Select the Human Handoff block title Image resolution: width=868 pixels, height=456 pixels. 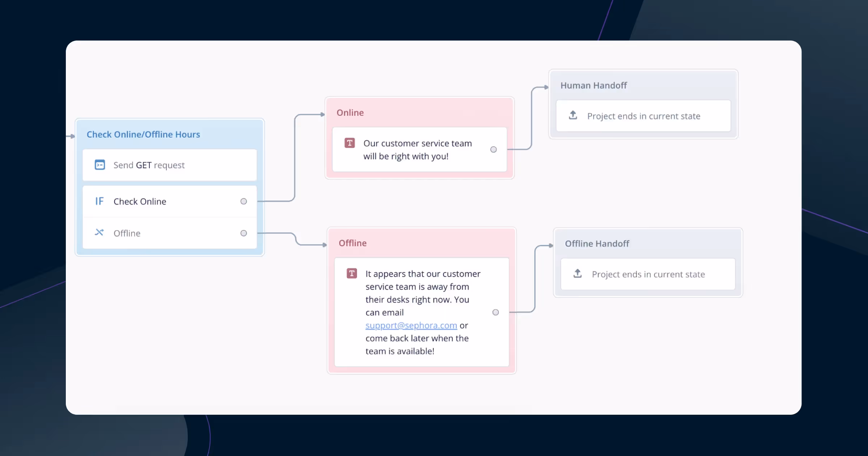coord(593,85)
